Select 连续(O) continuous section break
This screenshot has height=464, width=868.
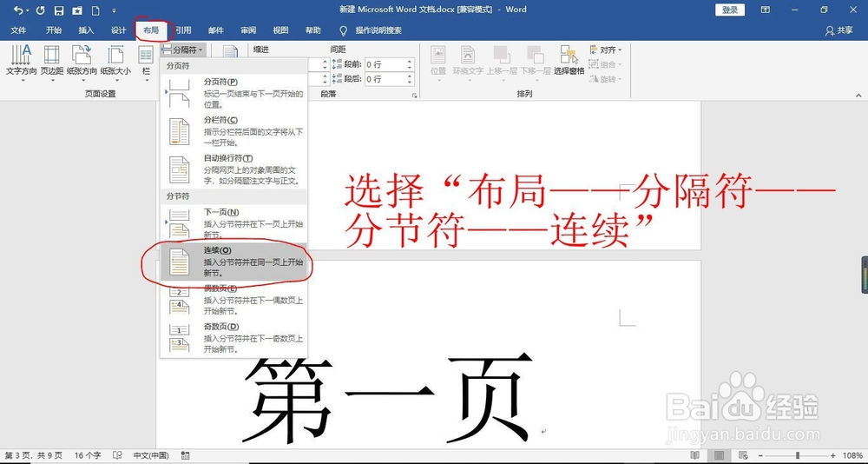233,261
